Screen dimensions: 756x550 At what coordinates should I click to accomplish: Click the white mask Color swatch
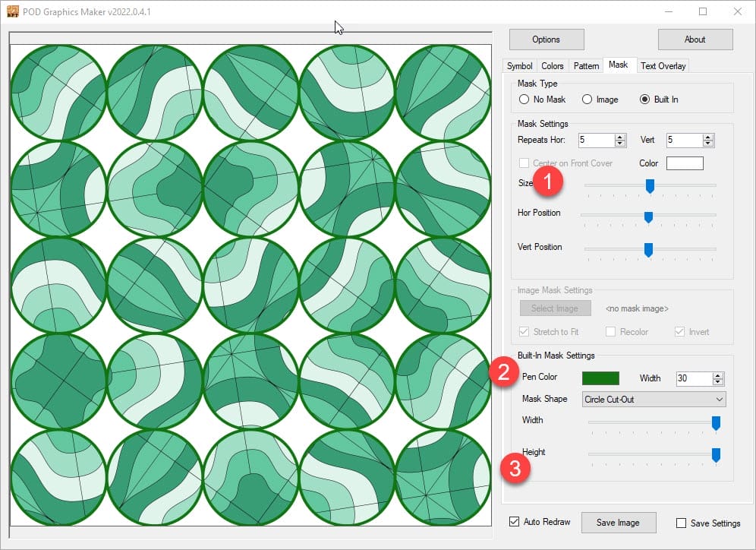tap(685, 163)
